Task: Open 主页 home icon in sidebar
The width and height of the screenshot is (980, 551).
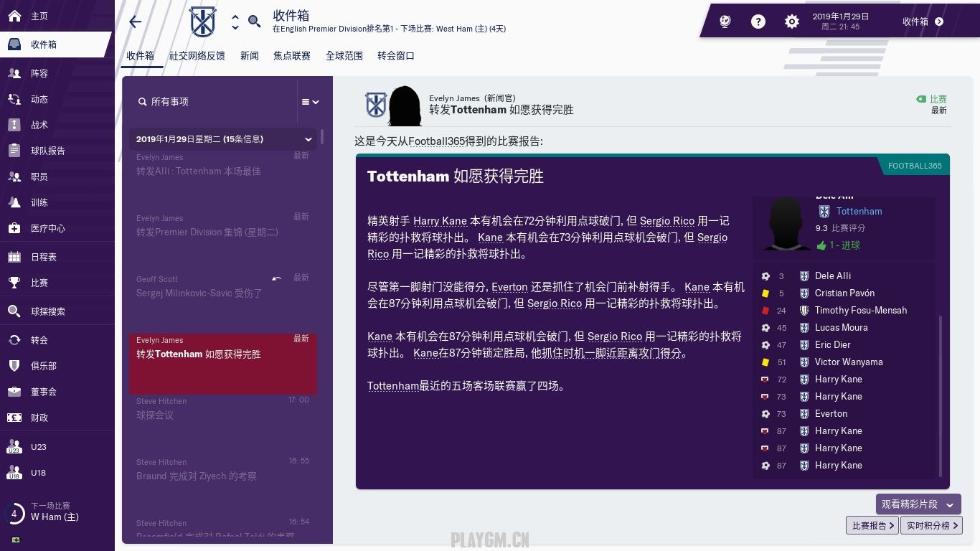Action: pyautogui.click(x=14, y=16)
